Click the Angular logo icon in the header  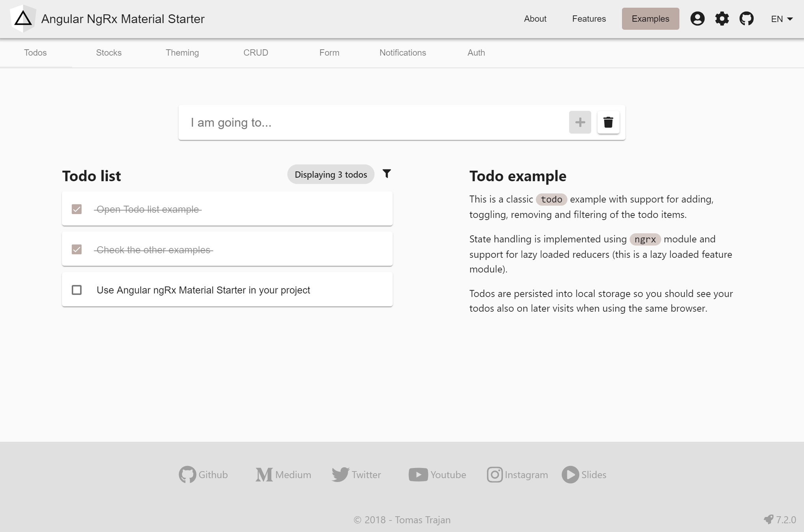(x=23, y=19)
